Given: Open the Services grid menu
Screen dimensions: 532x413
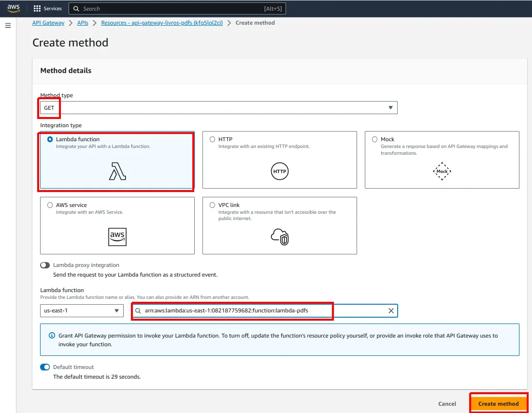Looking at the screenshot, I should pos(47,9).
